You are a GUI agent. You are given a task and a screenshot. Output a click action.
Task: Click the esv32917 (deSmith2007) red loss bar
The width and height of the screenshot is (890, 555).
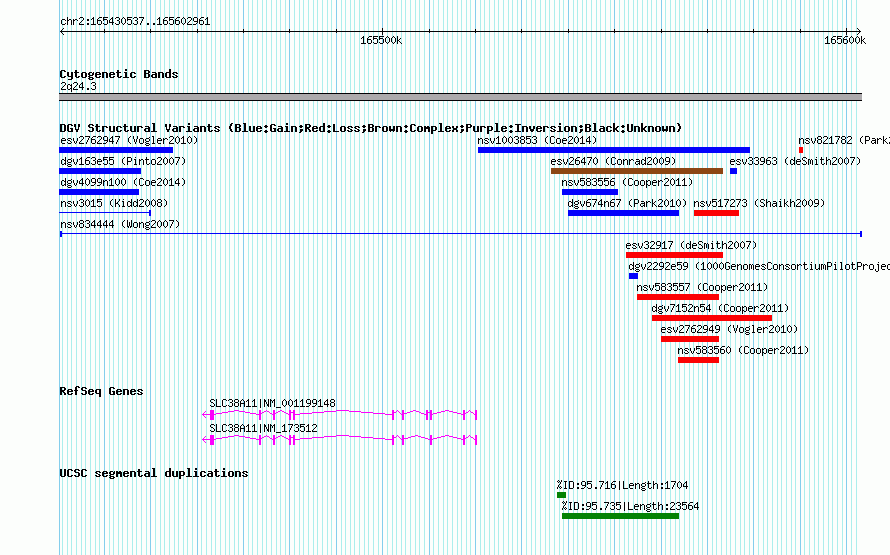click(x=674, y=255)
